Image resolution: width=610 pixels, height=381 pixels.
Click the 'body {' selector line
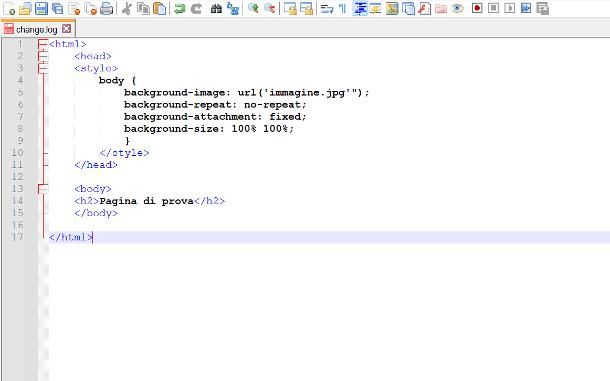pos(117,80)
